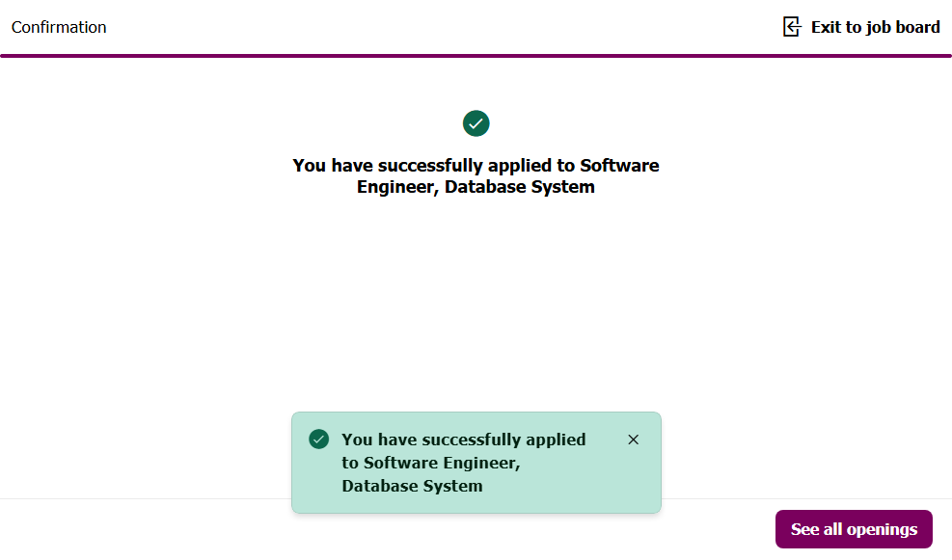Click the toast line 'Database System'
This screenshot has height=560, width=952.
click(x=412, y=486)
